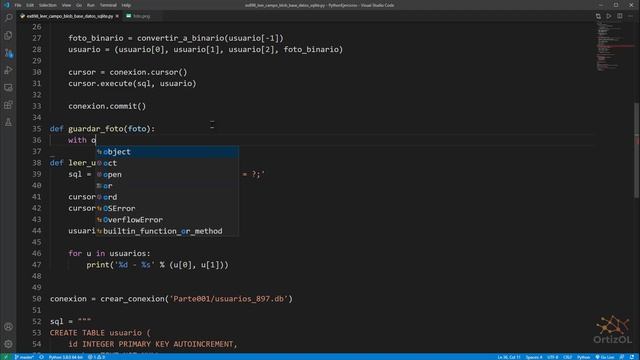
Task: Click 'conexion.commit()' on line 33
Action: 107,106
